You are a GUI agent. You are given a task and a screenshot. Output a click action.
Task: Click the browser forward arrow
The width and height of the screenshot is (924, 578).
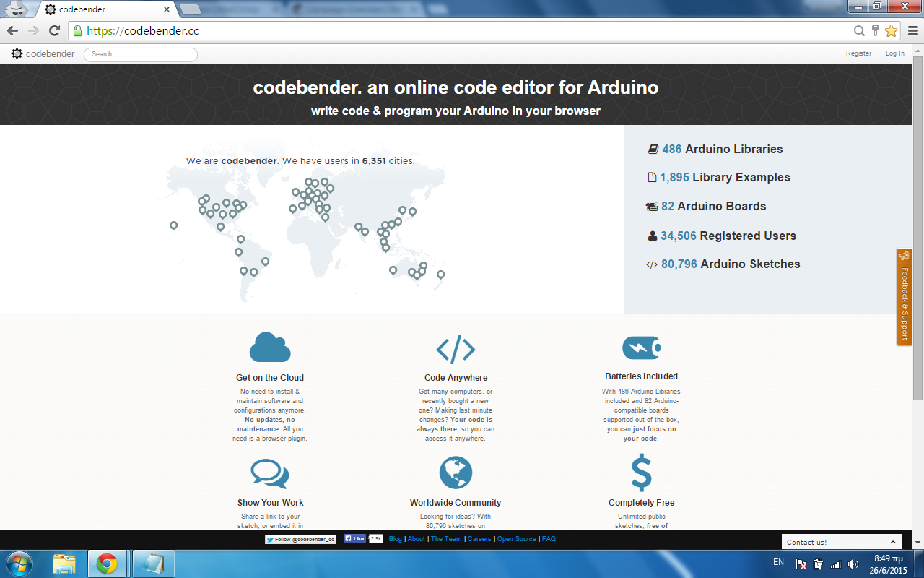coord(33,30)
